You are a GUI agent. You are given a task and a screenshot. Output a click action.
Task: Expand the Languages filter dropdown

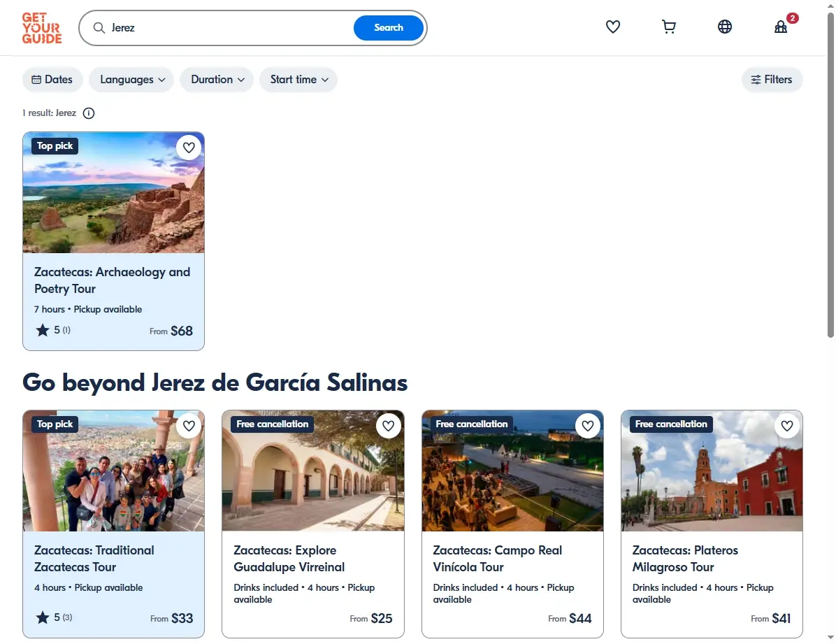coord(131,80)
